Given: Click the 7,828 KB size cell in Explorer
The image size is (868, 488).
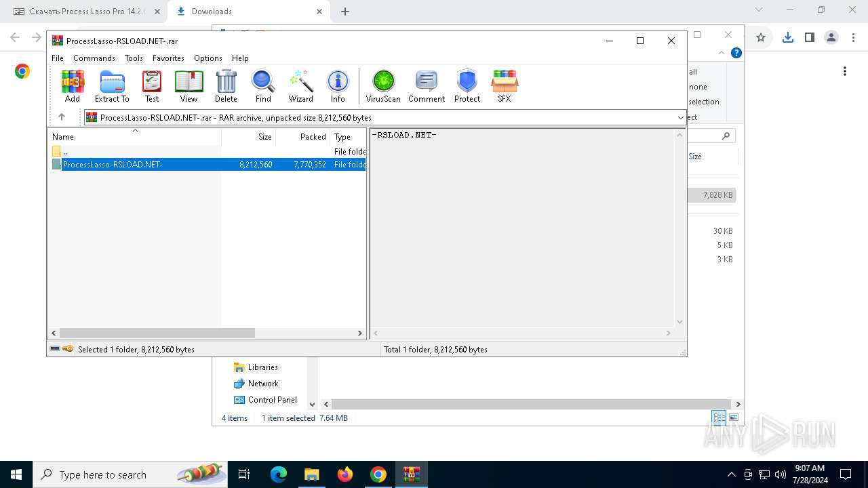Looking at the screenshot, I should click(717, 195).
